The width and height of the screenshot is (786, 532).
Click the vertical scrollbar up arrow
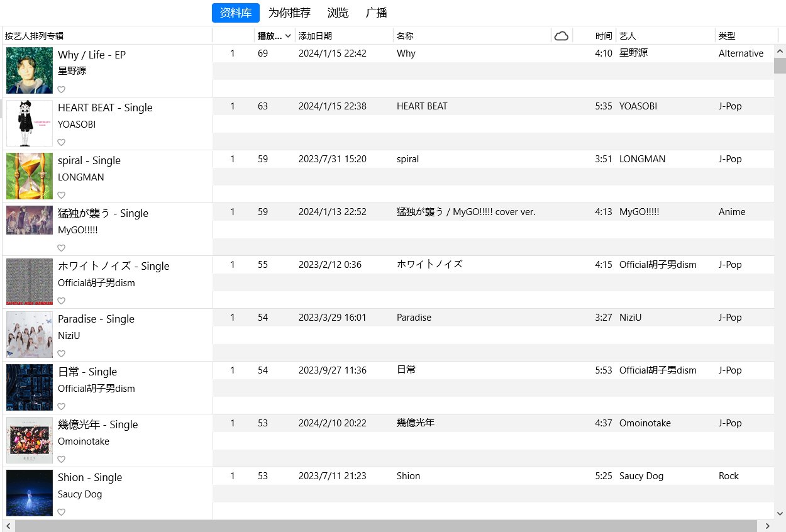780,52
